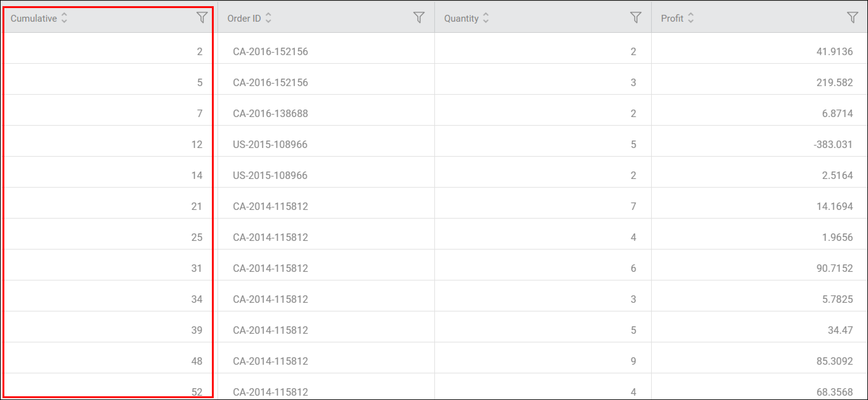Click the profit value 219.582
This screenshot has height=400, width=868.
point(834,82)
